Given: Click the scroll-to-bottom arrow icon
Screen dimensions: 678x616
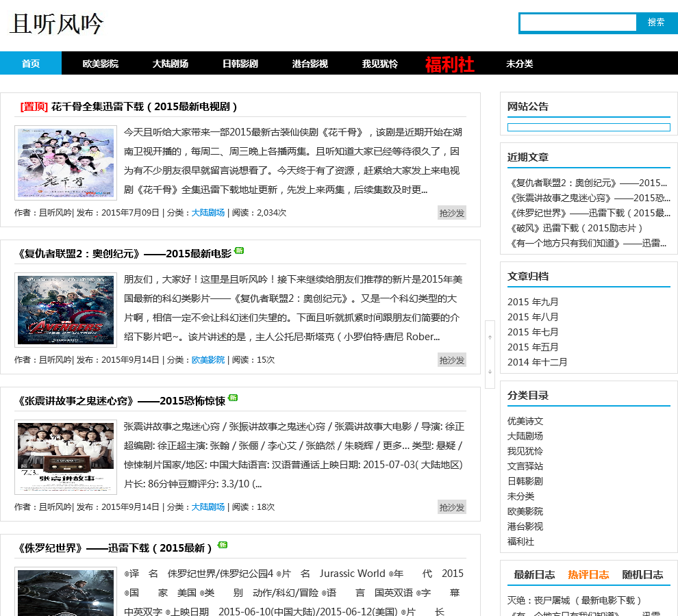Looking at the screenshot, I should (490, 372).
